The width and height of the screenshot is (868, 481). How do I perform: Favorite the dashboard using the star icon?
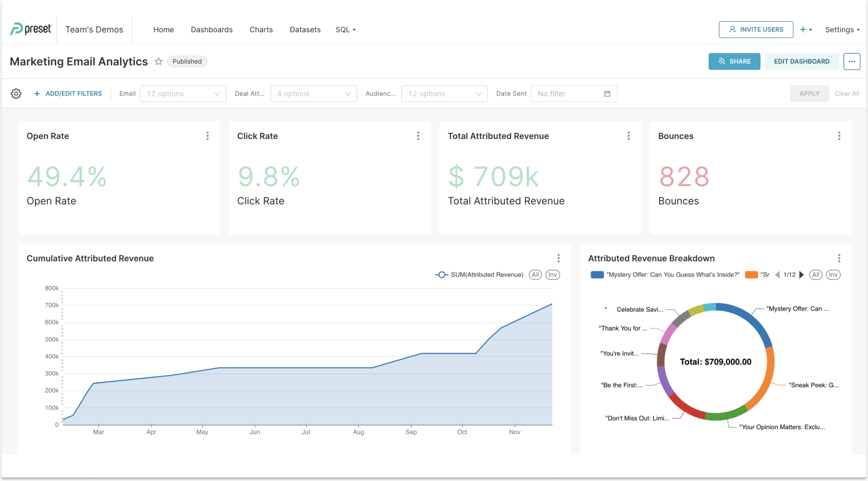click(158, 61)
